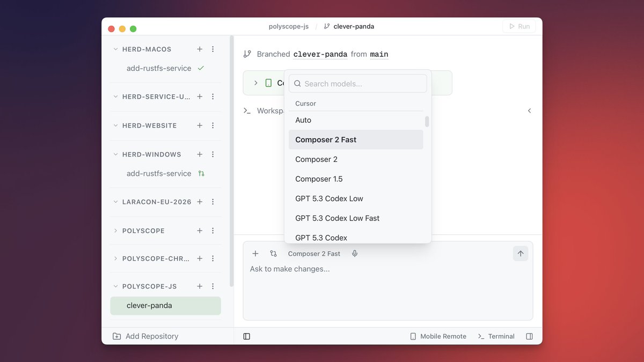Select Composer 2 Fast model
This screenshot has height=362, width=644.
[x=356, y=139]
